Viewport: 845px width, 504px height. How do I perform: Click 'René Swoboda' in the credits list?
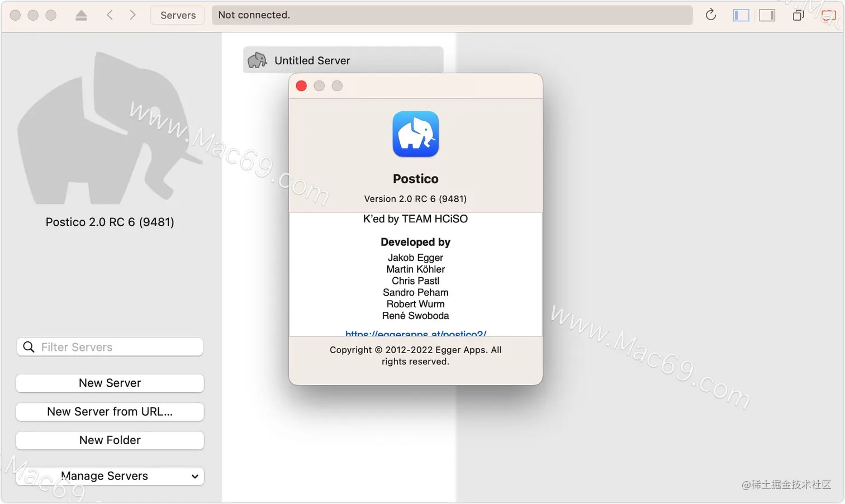[x=416, y=316]
